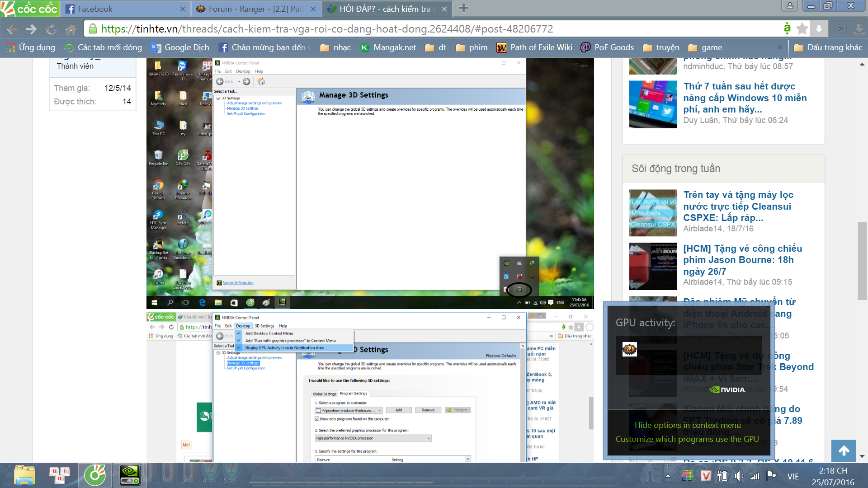Go back to the previous page

click(x=12, y=29)
